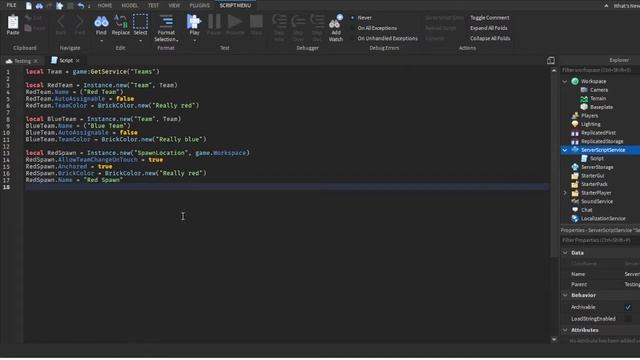
Task: Click the Paste clipboard icon
Action: pos(13,22)
